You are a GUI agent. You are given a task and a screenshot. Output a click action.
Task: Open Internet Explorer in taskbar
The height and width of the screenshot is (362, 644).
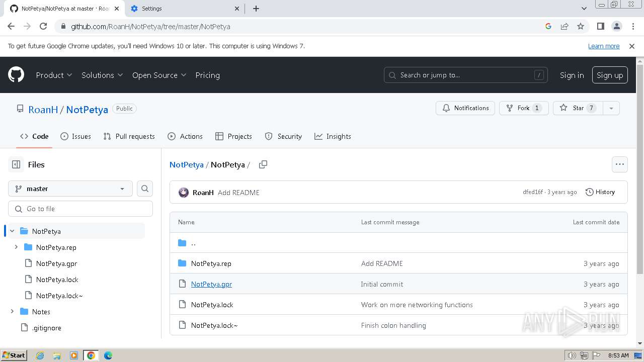[x=40, y=355]
